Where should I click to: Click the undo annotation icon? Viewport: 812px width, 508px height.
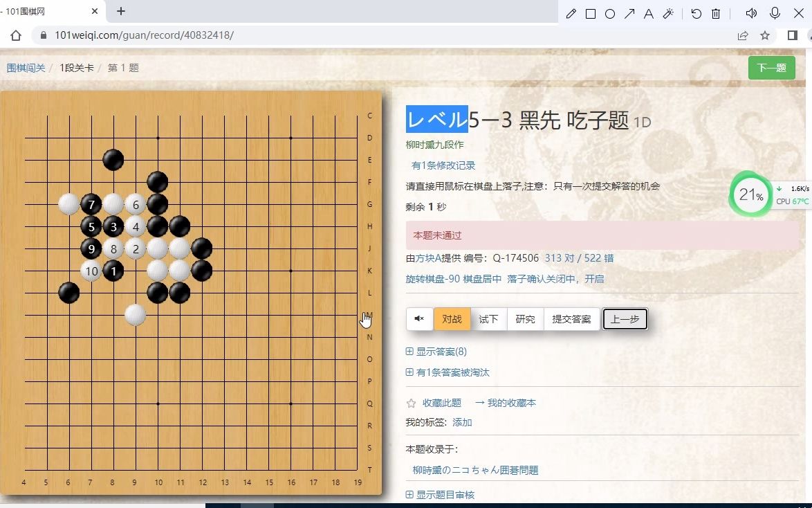pyautogui.click(x=696, y=13)
